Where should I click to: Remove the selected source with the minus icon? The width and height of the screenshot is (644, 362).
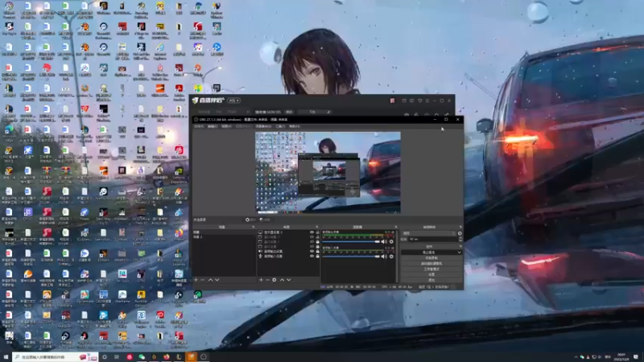point(267,280)
